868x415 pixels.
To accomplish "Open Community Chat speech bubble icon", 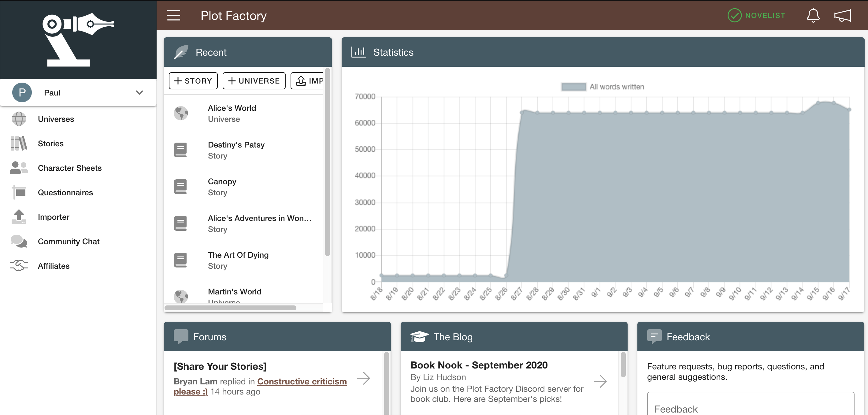I will [19, 241].
